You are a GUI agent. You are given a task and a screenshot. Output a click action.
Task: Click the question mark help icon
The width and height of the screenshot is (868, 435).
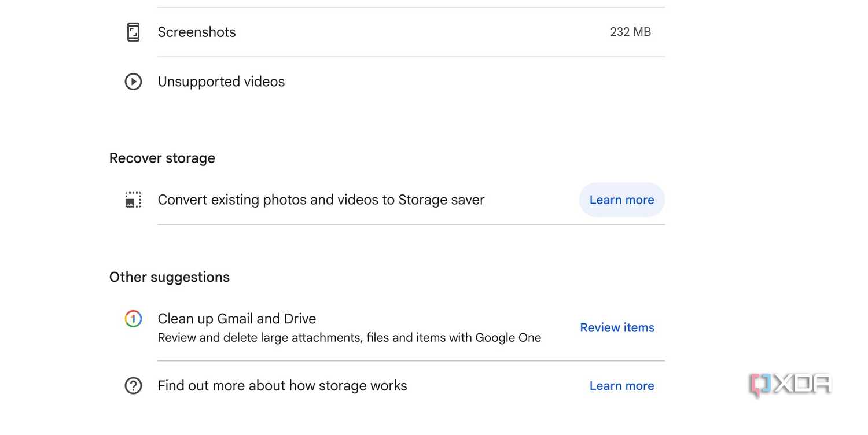[x=133, y=386]
